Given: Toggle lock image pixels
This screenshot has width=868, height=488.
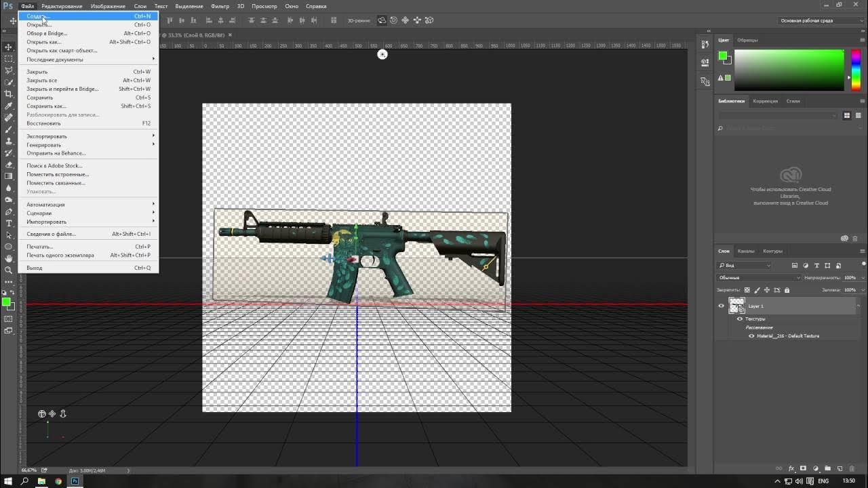Looking at the screenshot, I should pos(758,290).
